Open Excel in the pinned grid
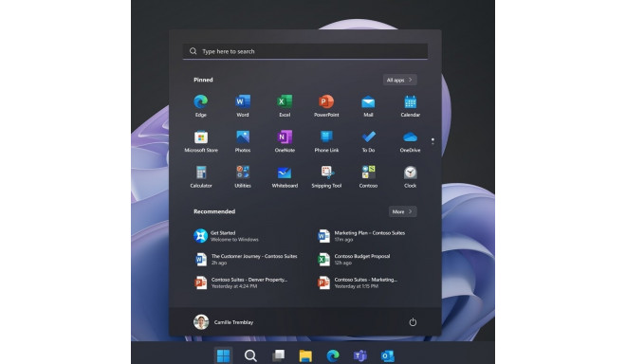The height and width of the screenshot is (364, 626). (x=285, y=105)
